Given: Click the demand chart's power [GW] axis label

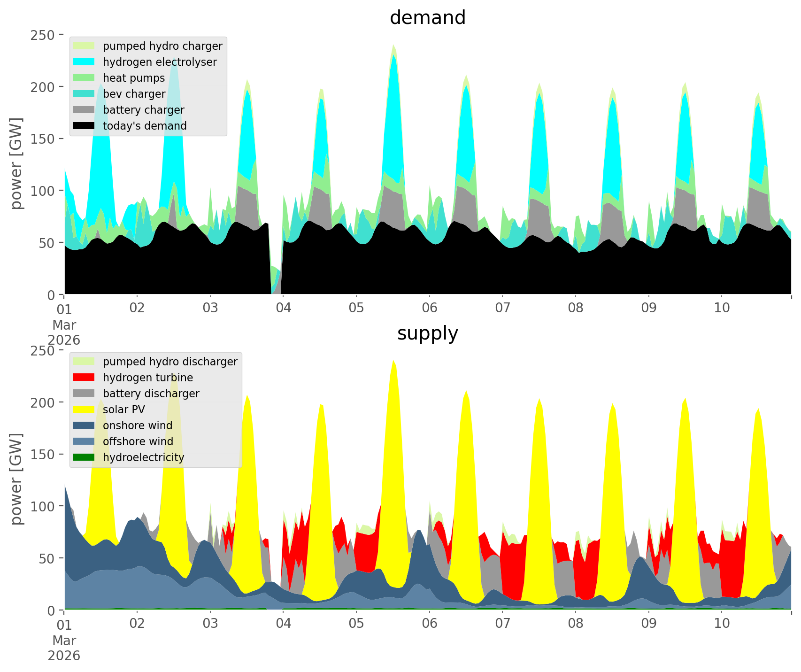Looking at the screenshot, I should point(16,163).
